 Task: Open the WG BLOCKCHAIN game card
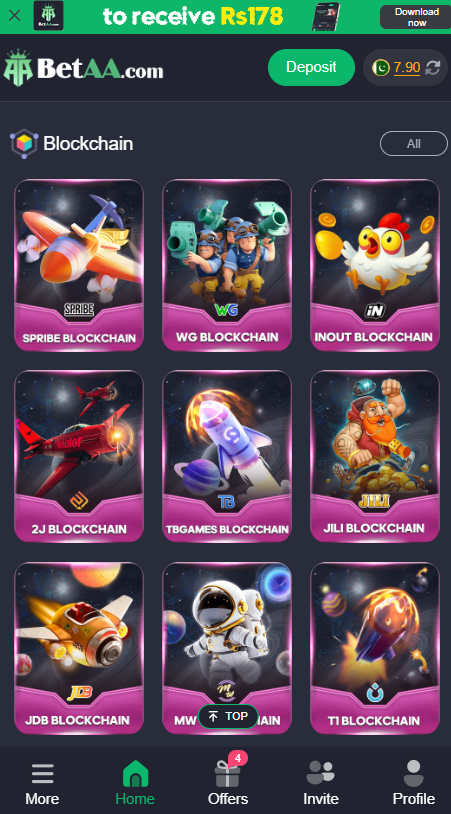[x=227, y=265]
